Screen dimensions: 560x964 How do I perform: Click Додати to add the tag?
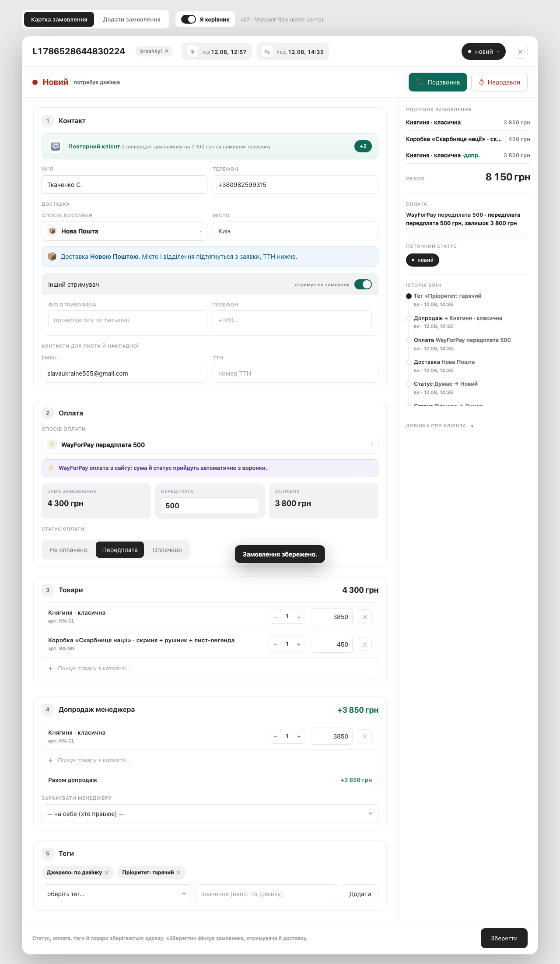360,894
